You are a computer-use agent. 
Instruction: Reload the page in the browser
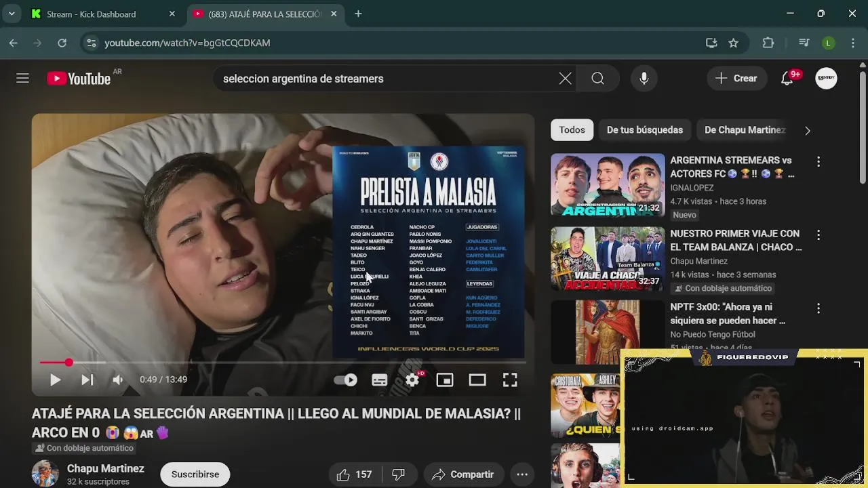click(62, 43)
